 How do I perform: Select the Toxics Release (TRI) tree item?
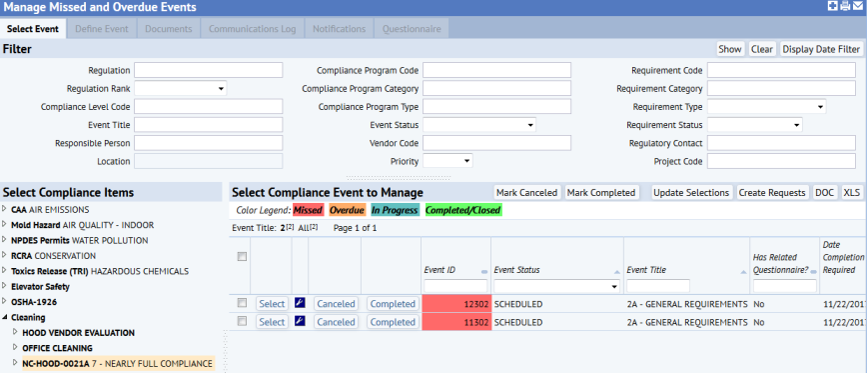[100, 271]
